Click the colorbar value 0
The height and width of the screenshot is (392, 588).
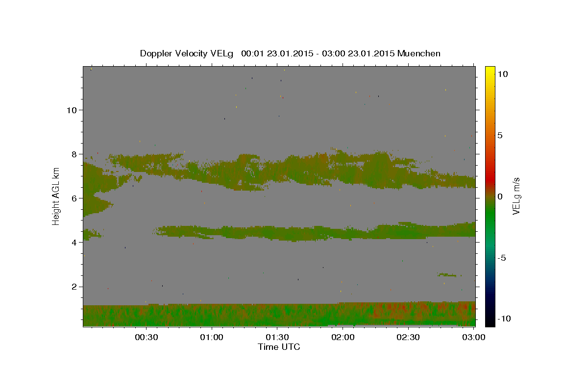click(x=500, y=196)
